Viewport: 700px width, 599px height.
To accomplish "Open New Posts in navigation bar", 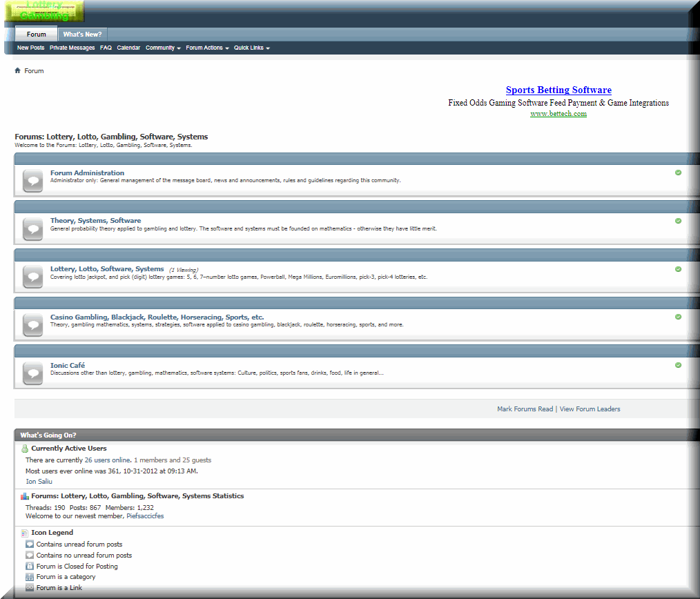I will click(x=31, y=48).
